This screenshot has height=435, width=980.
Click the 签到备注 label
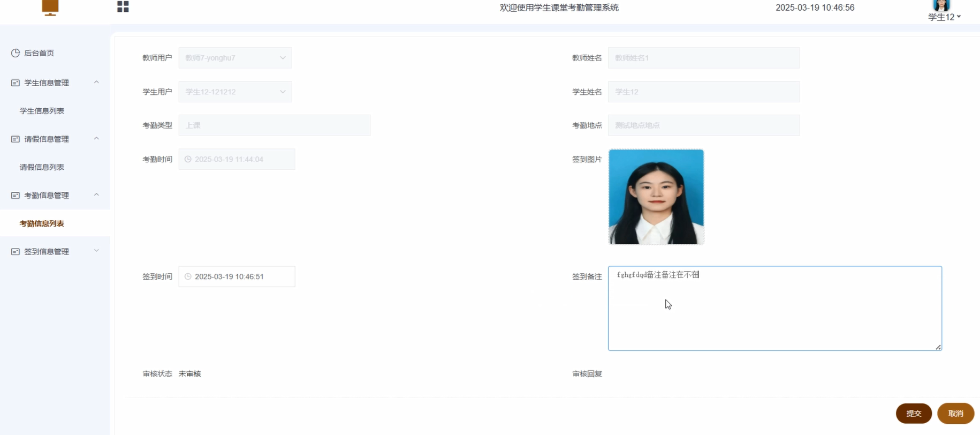pos(587,276)
